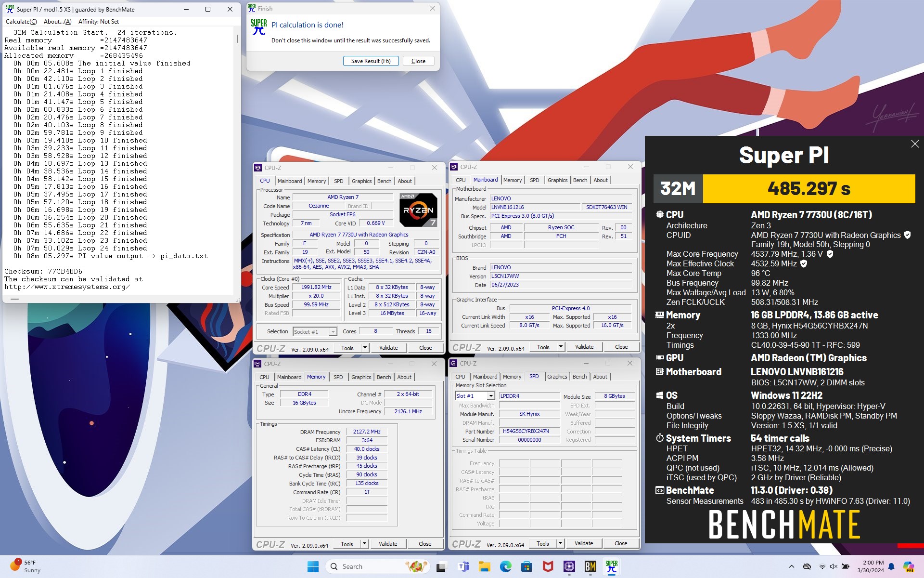Viewport: 924px width, 578px height.
Task: Open Windows Start menu
Action: pyautogui.click(x=313, y=566)
